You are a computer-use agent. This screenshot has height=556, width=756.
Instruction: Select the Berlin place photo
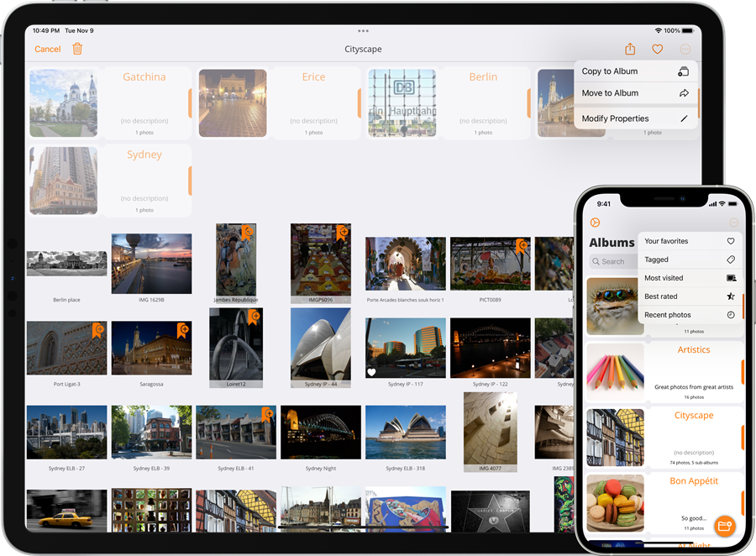66,264
